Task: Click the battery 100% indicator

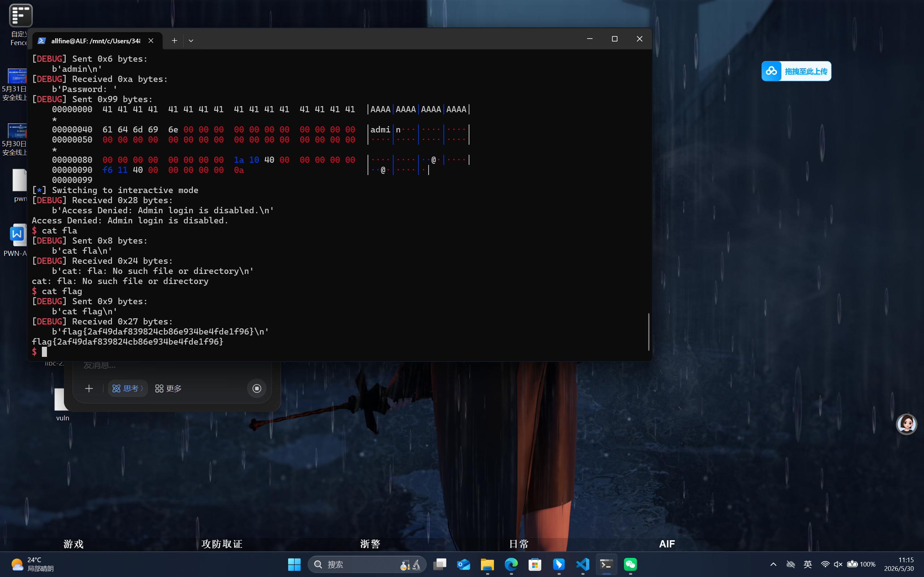Action: coord(861,564)
